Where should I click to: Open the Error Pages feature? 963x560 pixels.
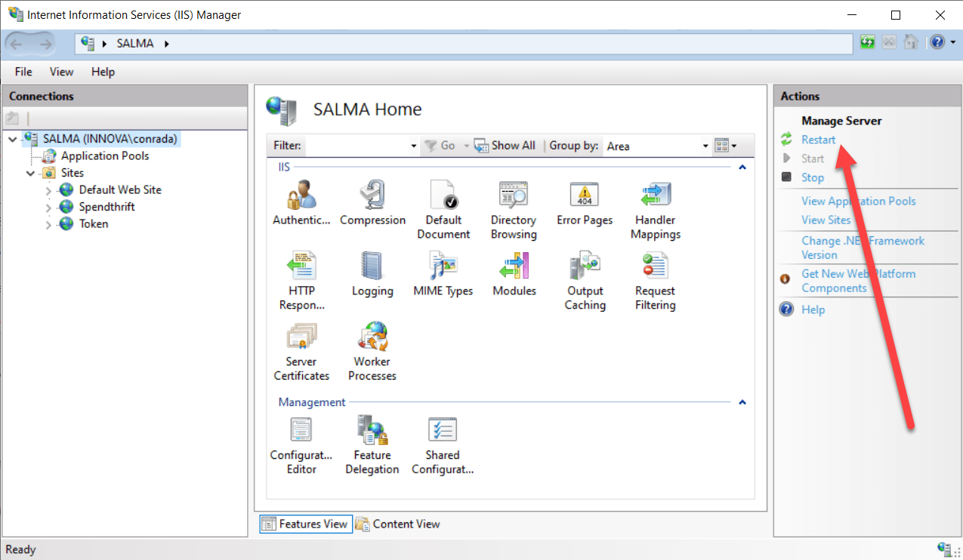pyautogui.click(x=584, y=198)
